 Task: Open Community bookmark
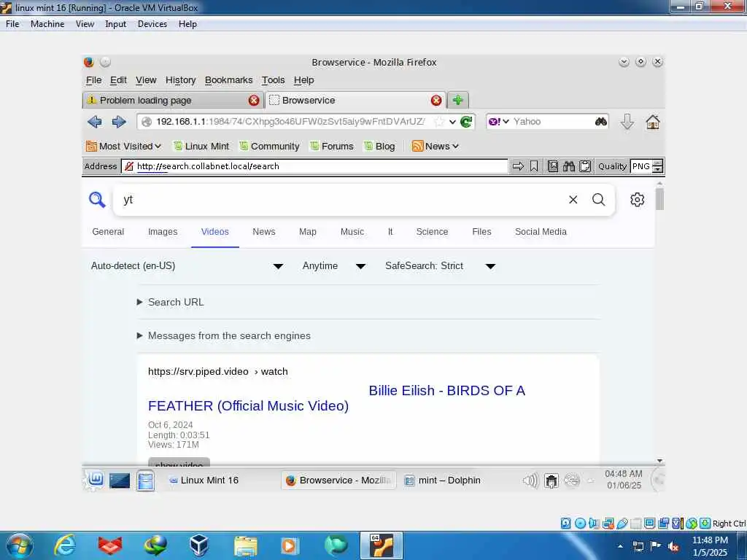click(x=269, y=146)
